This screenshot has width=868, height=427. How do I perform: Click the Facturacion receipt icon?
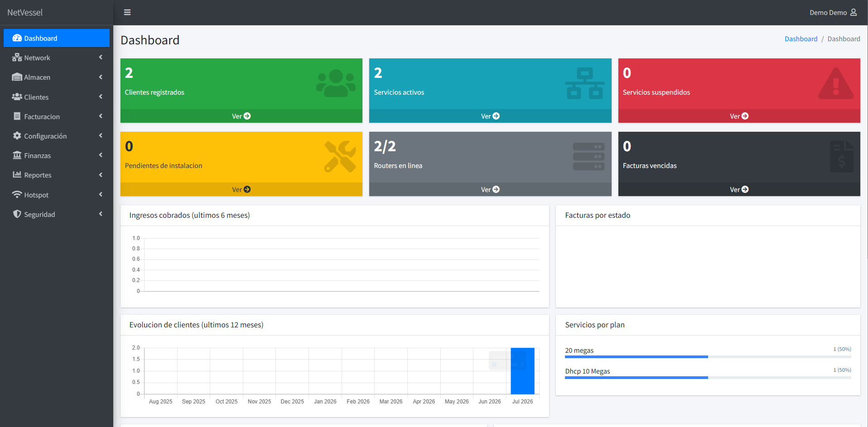coord(17,116)
